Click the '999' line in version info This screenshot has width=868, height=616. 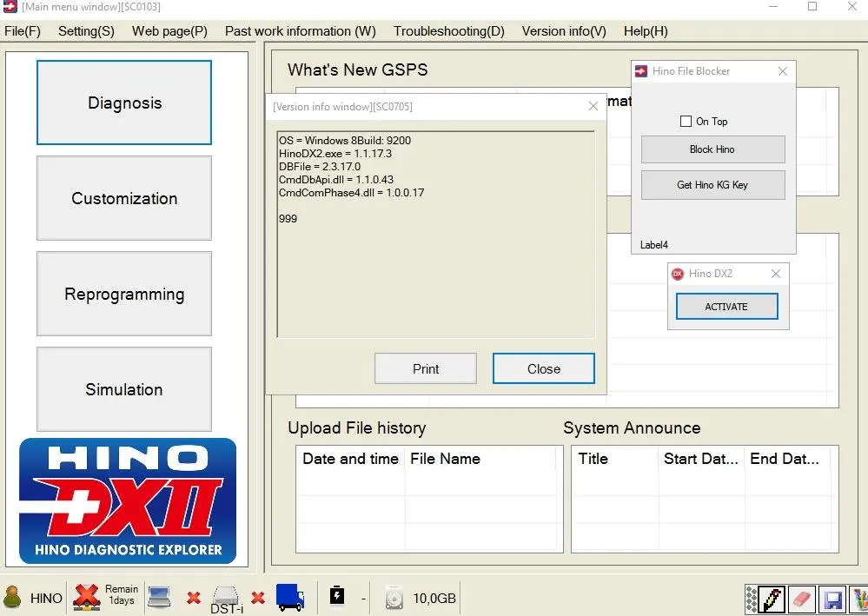coord(288,219)
